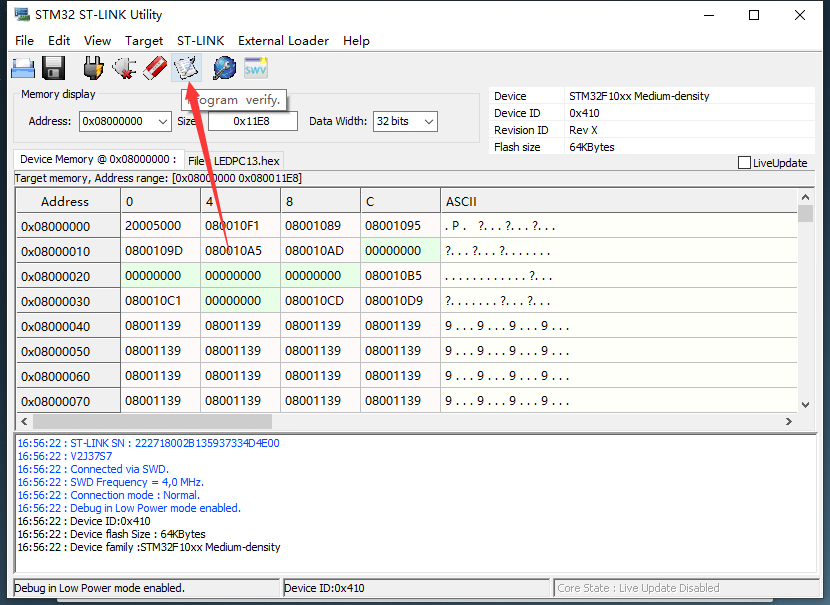
Task: Disconnect from target icon
Action: point(124,69)
